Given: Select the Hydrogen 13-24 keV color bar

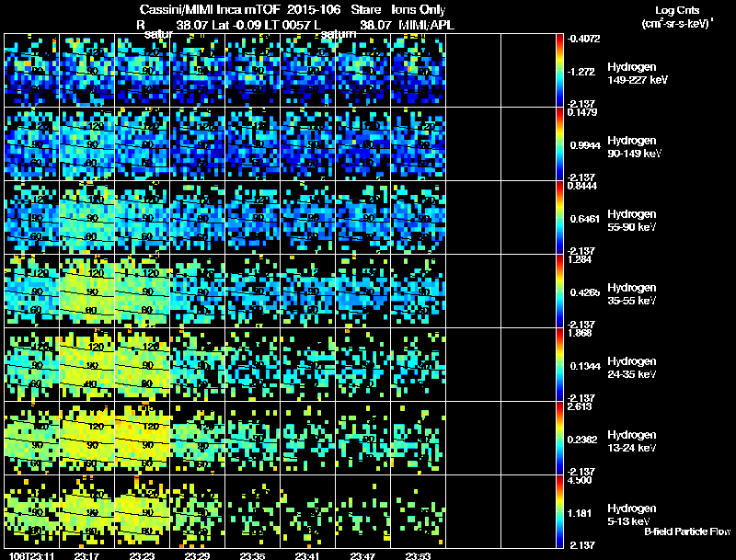Looking at the screenshot, I should tap(559, 438).
